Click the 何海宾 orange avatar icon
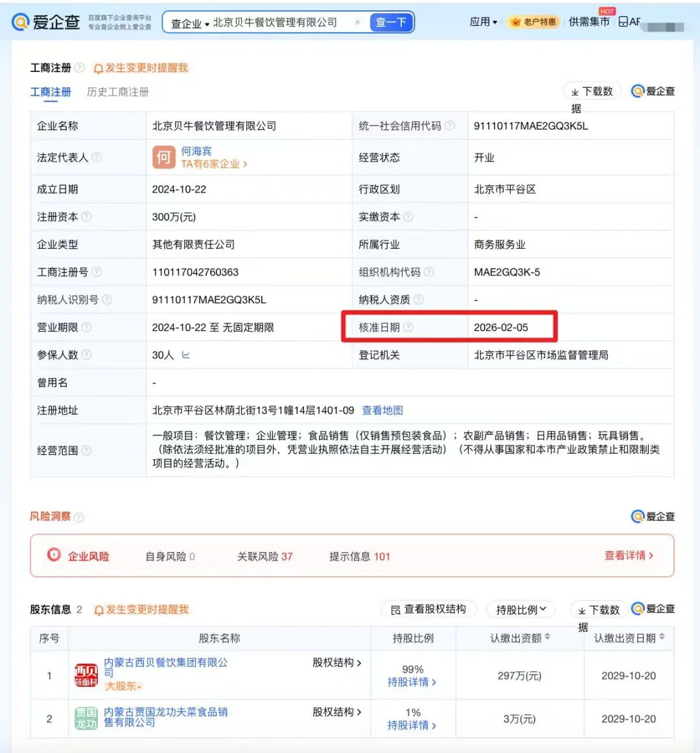The height and width of the screenshot is (753, 700). point(164,157)
